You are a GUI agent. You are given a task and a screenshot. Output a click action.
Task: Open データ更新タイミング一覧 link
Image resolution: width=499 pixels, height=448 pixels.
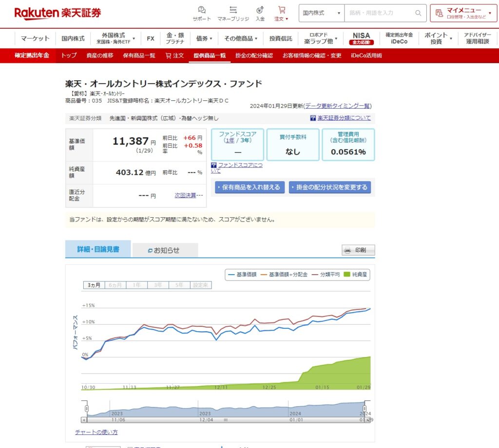click(337, 106)
